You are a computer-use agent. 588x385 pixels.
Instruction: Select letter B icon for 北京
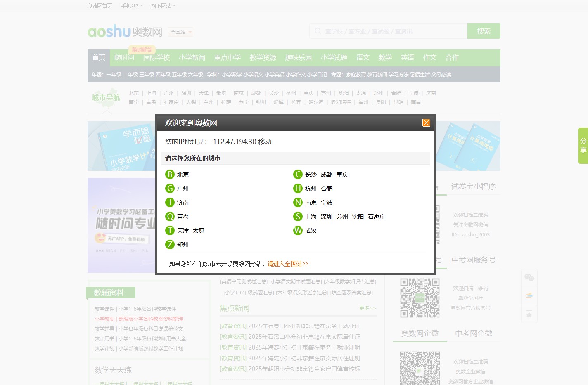(x=170, y=175)
